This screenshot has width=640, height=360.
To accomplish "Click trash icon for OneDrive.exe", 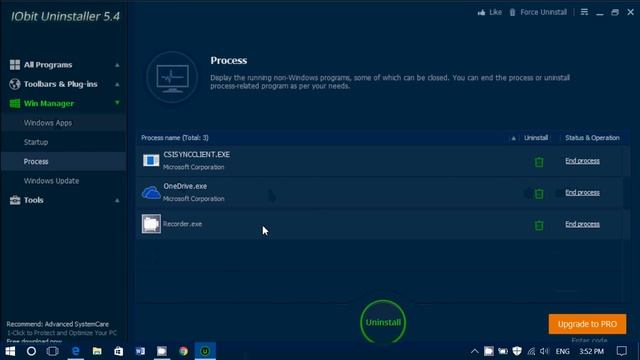I will point(539,193).
